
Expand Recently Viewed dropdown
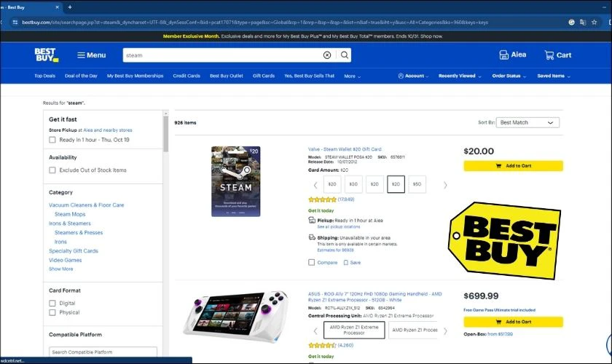460,76
